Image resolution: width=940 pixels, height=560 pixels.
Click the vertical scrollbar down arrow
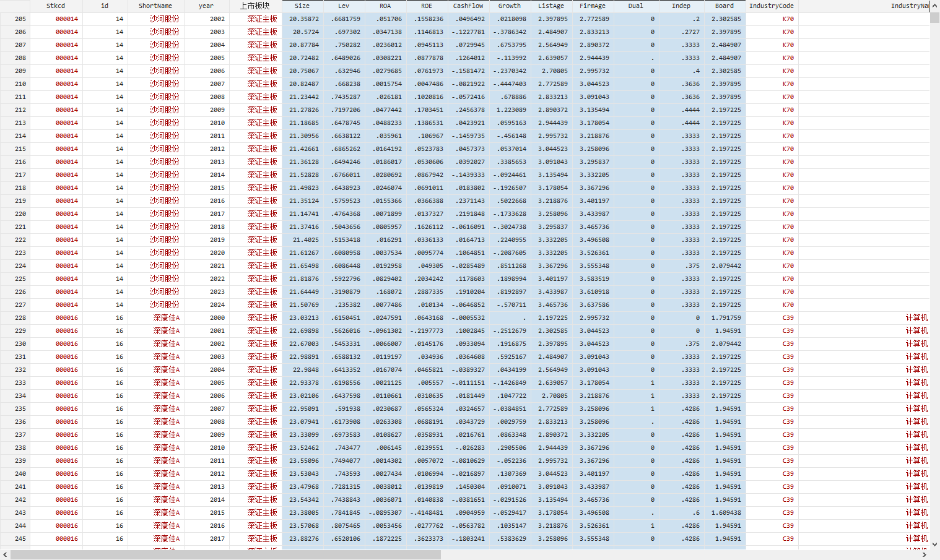[x=934, y=545]
